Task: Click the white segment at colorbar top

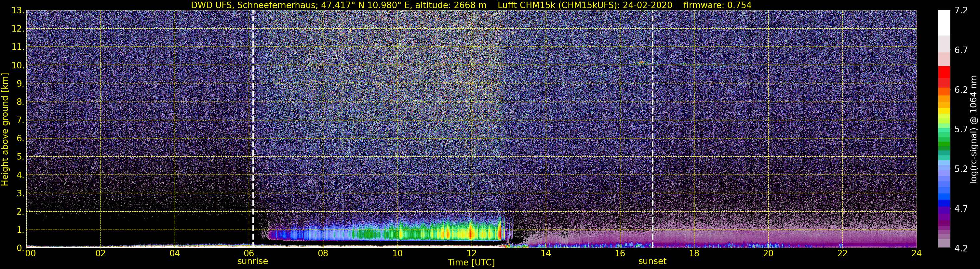Action: pyautogui.click(x=944, y=23)
